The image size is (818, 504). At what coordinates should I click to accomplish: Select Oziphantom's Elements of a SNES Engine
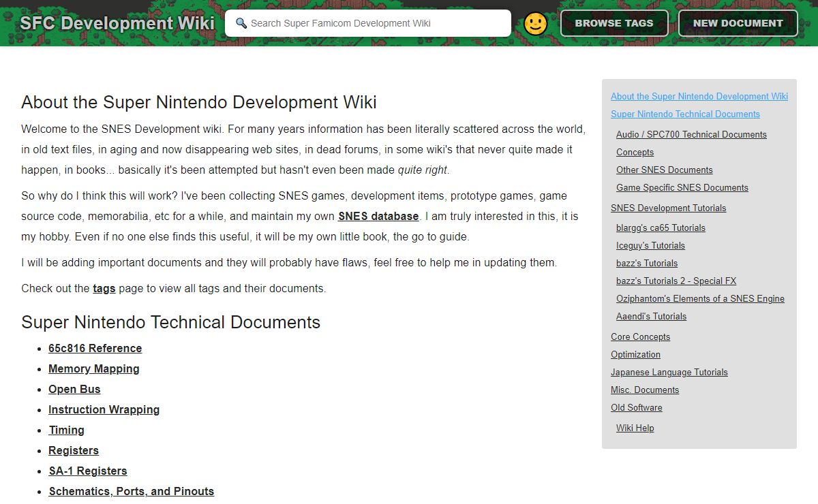700,298
